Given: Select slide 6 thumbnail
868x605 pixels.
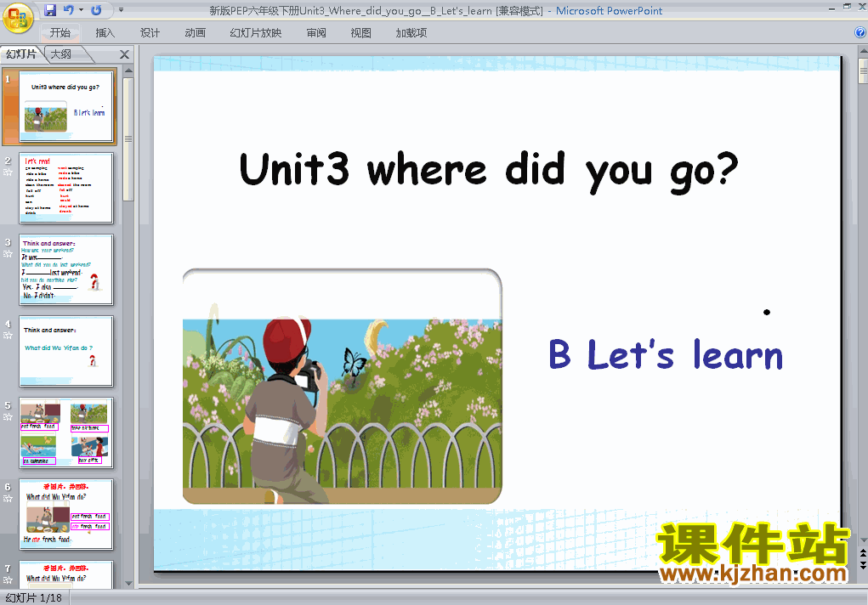Looking at the screenshot, I should click(x=66, y=514).
